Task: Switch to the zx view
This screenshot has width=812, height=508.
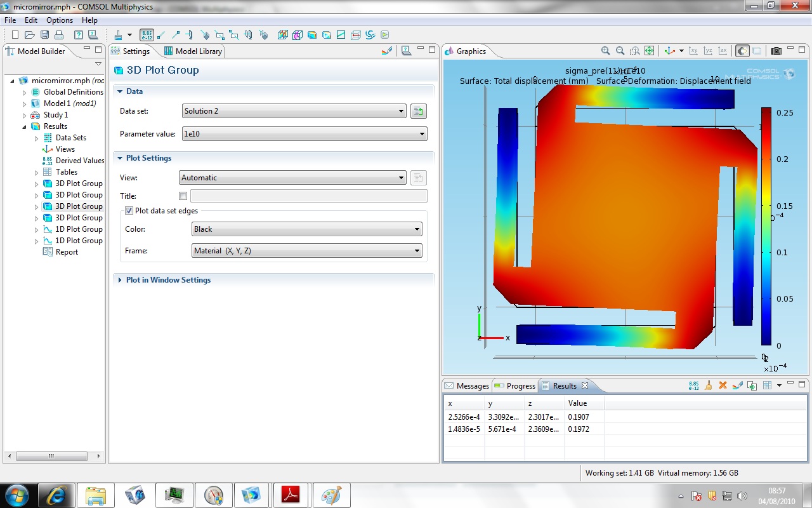Action: [x=723, y=51]
